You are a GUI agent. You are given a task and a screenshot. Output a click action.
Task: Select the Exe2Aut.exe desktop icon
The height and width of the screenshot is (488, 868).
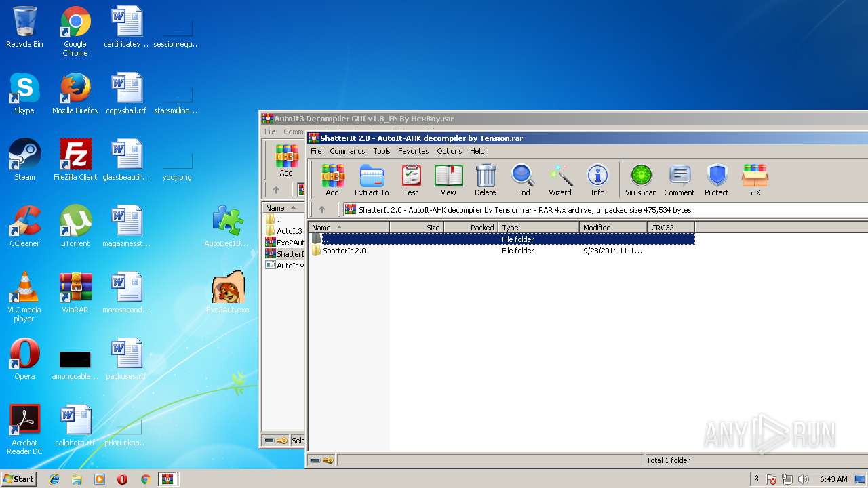pyautogui.click(x=228, y=293)
